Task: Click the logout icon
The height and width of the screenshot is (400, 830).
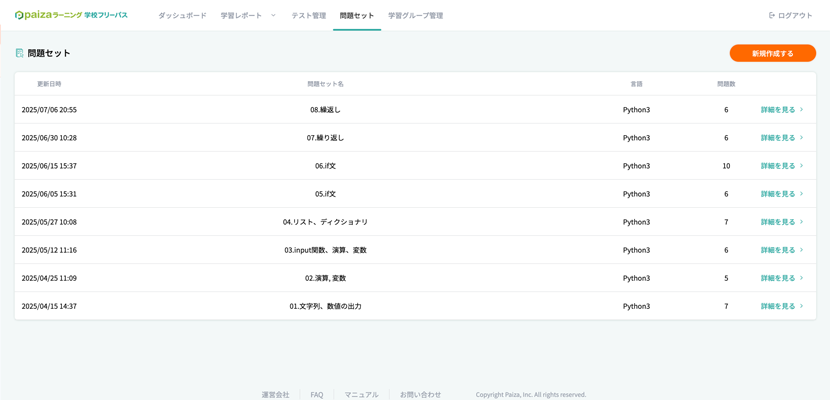Action: [x=772, y=15]
